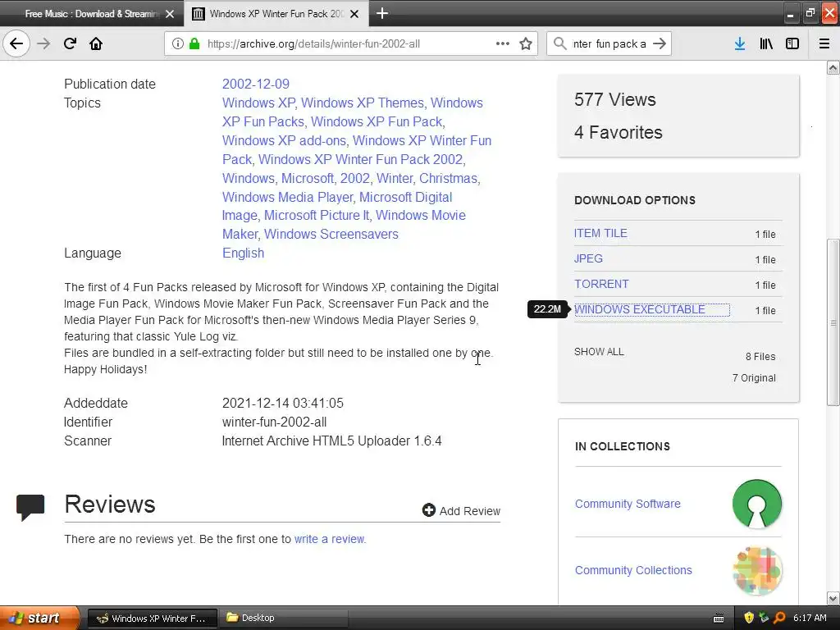Click the orange magnifier tray icon
Image resolution: width=840 pixels, height=630 pixels.
(x=779, y=618)
